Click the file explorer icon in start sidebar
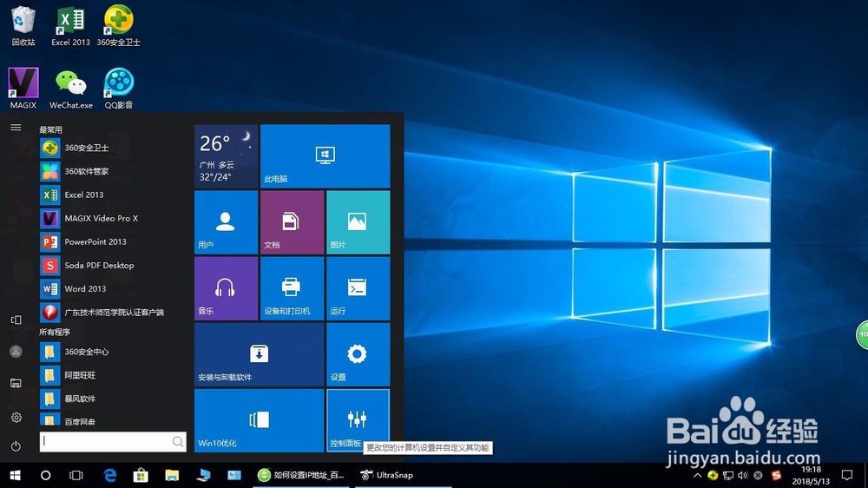This screenshot has width=868, height=488. (x=16, y=383)
